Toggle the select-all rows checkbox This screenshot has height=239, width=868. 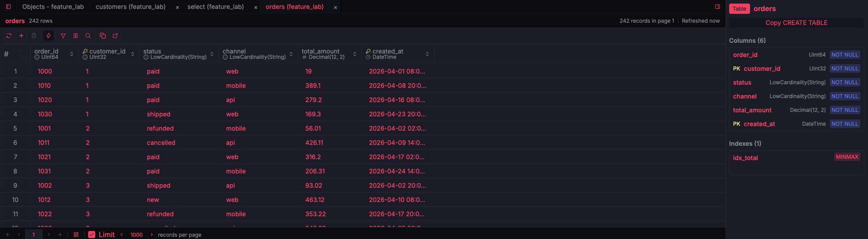[24, 54]
